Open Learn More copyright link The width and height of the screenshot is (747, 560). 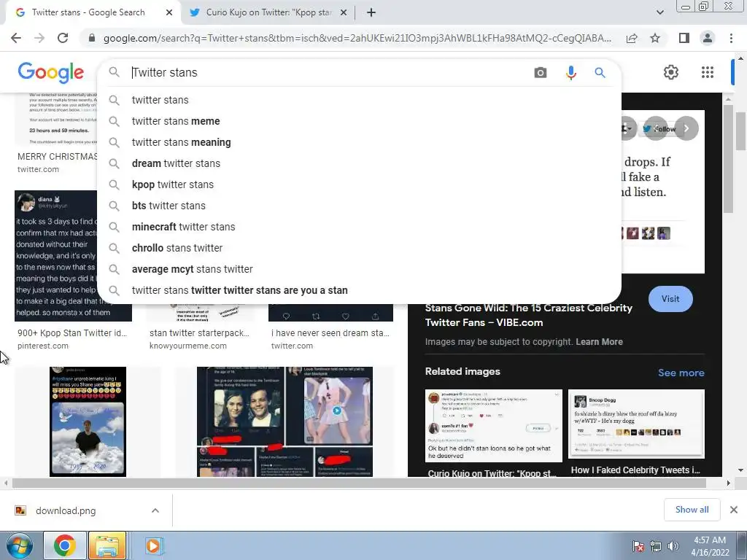coord(599,342)
